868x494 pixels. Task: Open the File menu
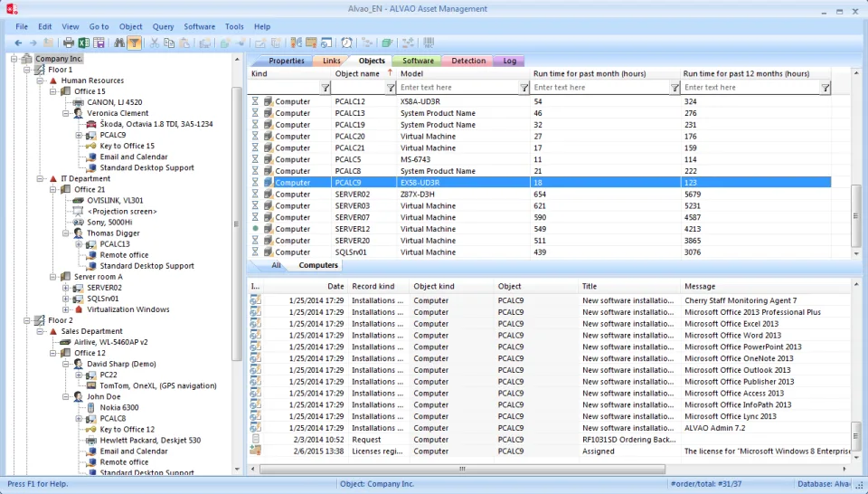coord(22,26)
